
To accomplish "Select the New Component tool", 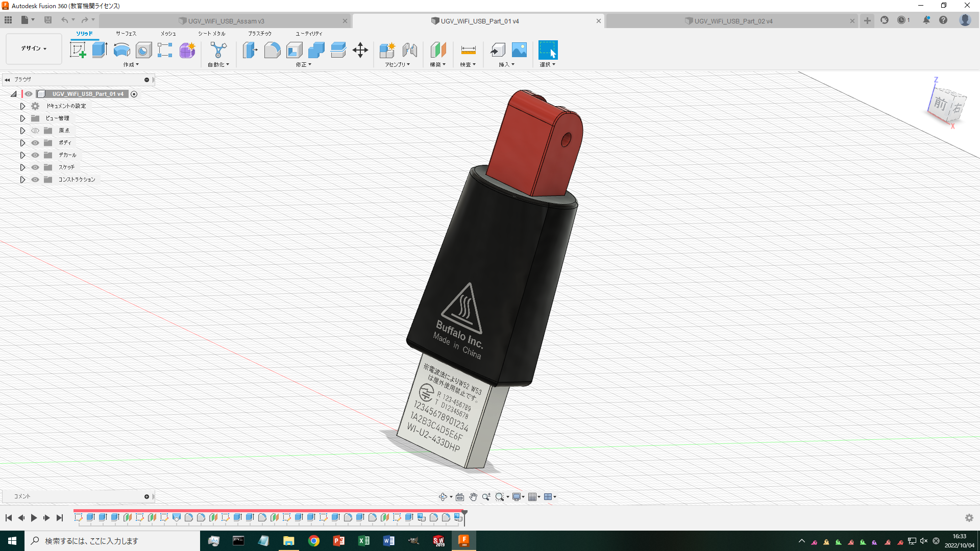I will (387, 50).
